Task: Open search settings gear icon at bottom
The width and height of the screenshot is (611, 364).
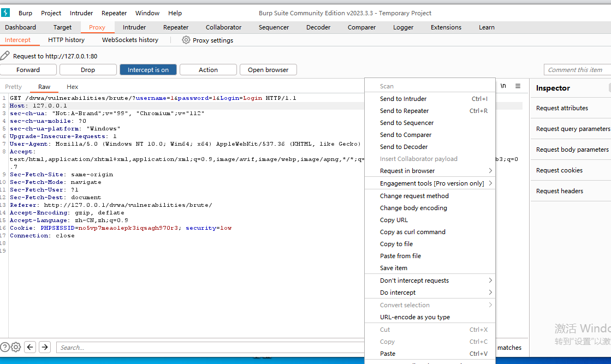Action: [x=16, y=347]
